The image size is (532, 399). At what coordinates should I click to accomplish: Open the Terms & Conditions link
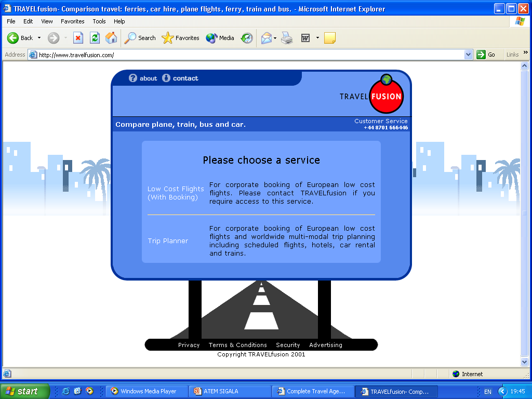point(238,345)
